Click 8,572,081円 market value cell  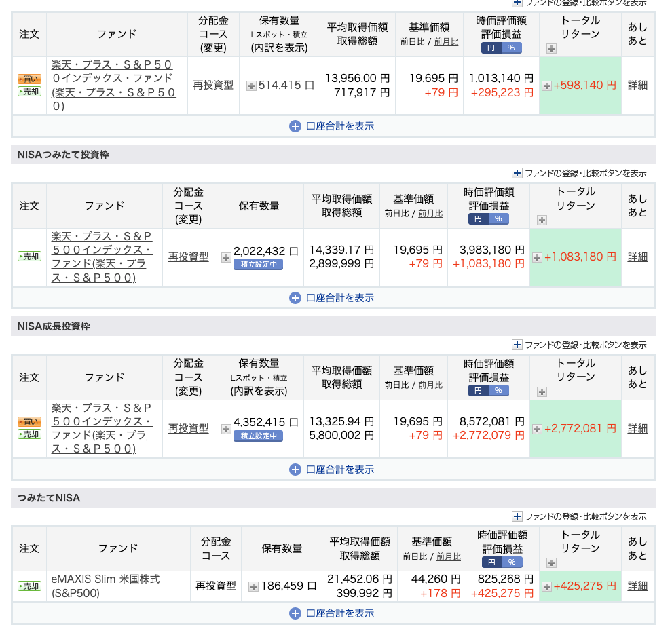(492, 421)
